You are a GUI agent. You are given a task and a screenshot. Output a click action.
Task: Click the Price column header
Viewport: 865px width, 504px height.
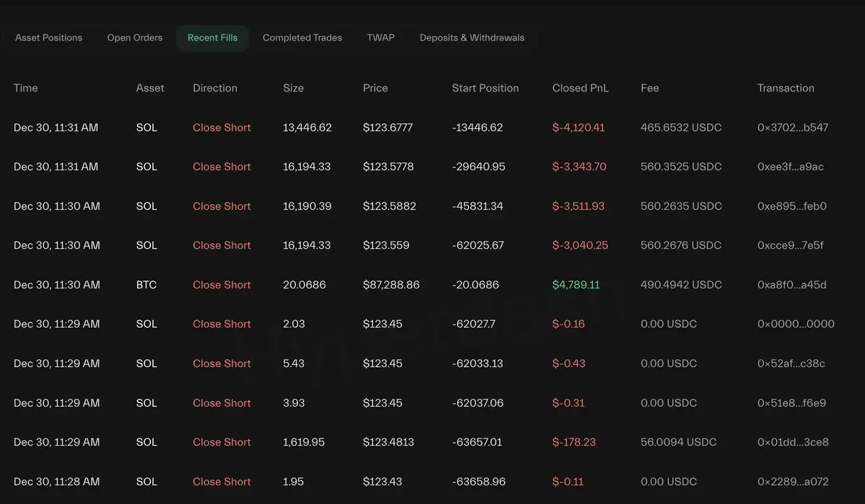[x=375, y=88]
